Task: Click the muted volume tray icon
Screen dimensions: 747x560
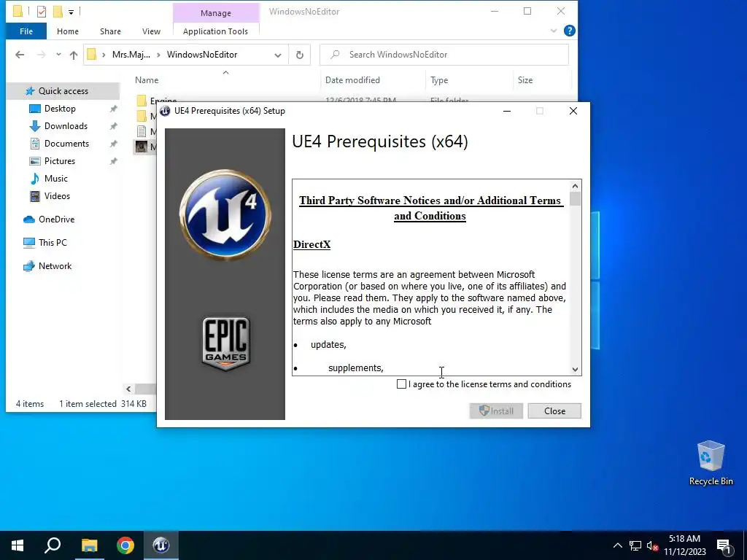Action: (652, 545)
